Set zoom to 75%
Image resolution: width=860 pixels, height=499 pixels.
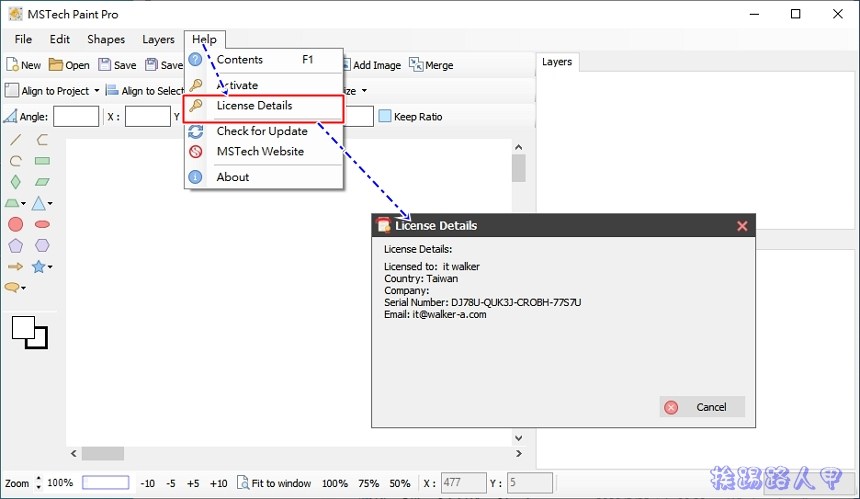369,483
